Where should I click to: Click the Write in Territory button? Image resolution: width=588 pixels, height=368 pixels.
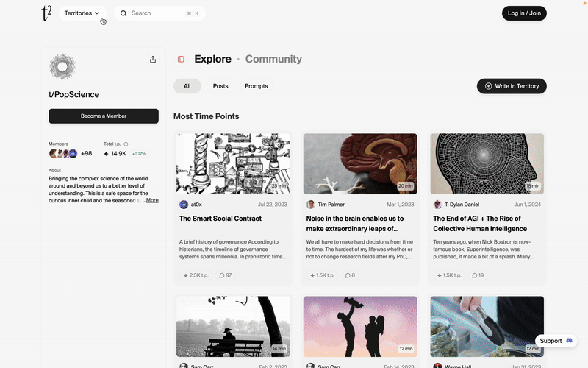pos(512,86)
